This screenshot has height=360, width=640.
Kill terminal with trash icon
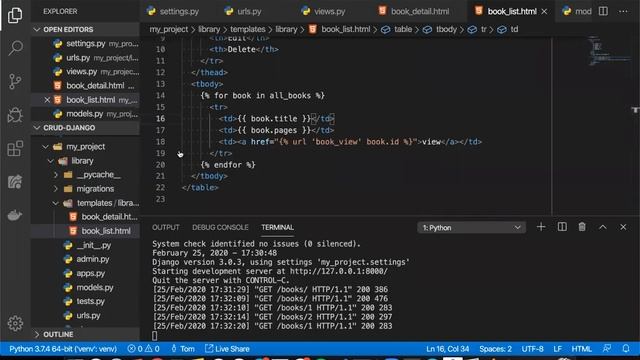click(x=582, y=227)
